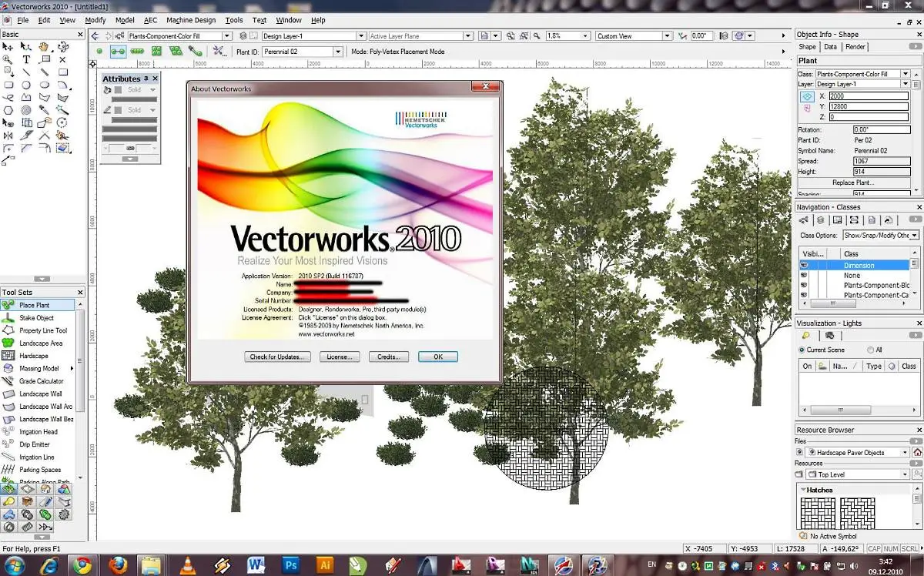The image size is (924, 576).
Task: Select the Circle tool
Action: 25,85
